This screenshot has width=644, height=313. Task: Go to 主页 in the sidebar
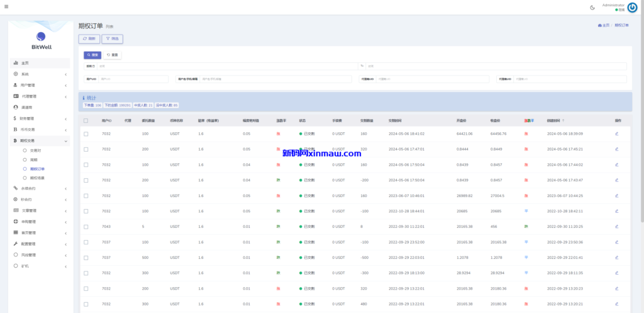point(25,63)
